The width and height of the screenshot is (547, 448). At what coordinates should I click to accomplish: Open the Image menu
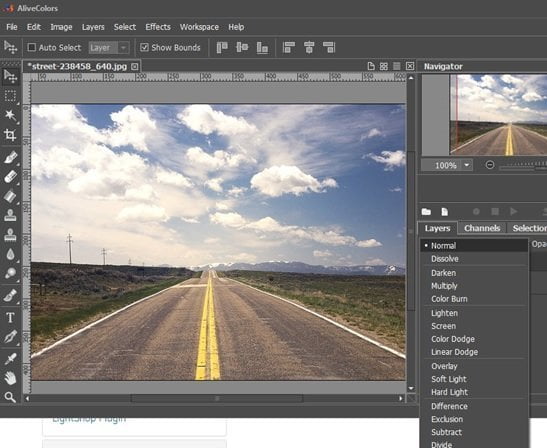pos(61,27)
